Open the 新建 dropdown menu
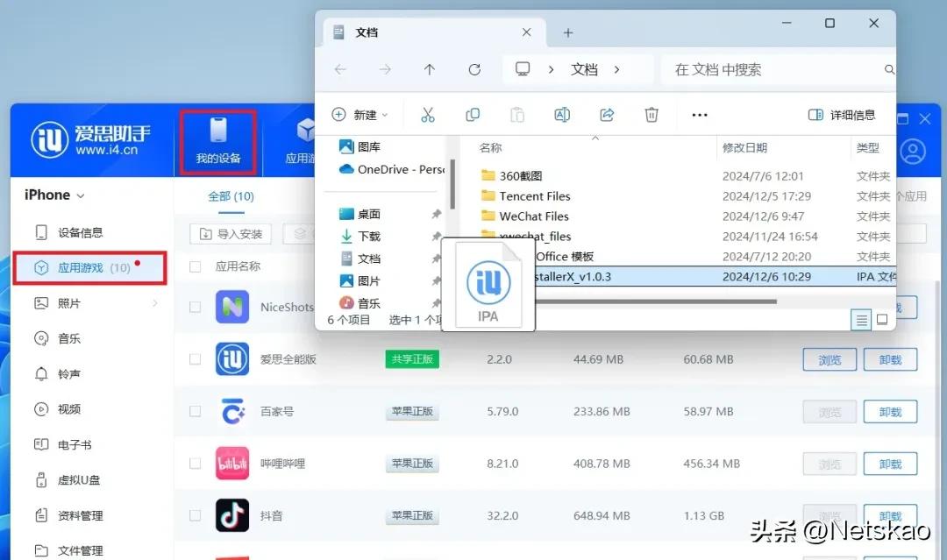 click(x=360, y=115)
